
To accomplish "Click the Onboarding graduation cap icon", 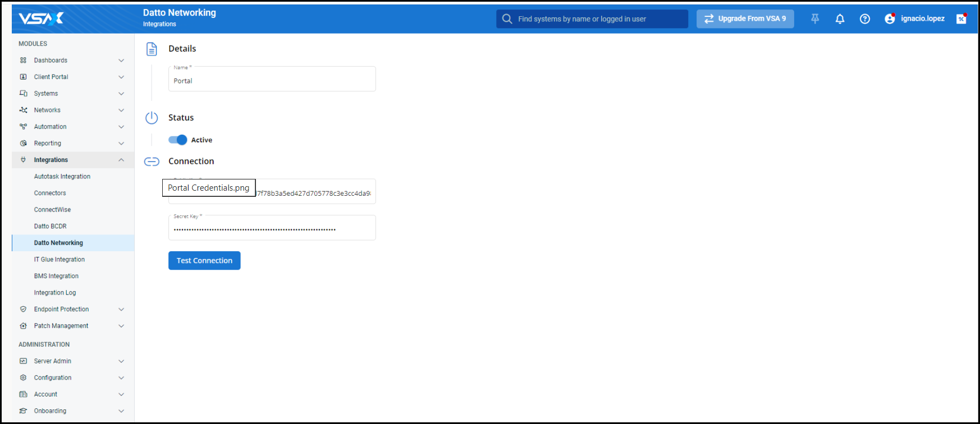I will [x=23, y=411].
